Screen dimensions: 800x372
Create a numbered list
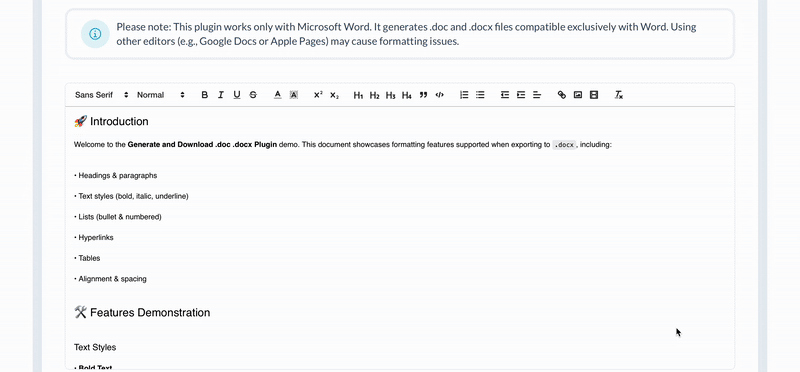click(464, 95)
